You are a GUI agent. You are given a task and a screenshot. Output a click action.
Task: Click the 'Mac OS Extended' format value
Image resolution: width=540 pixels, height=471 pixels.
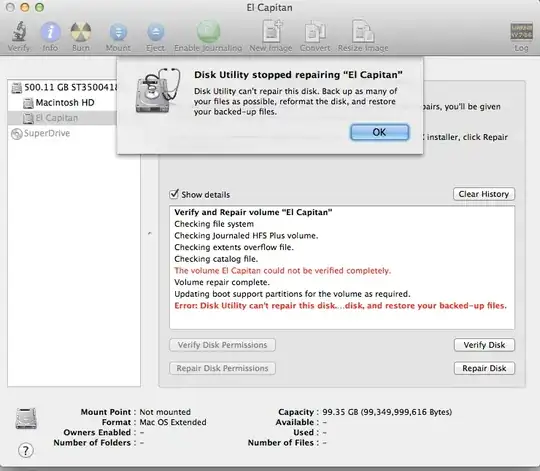click(173, 422)
